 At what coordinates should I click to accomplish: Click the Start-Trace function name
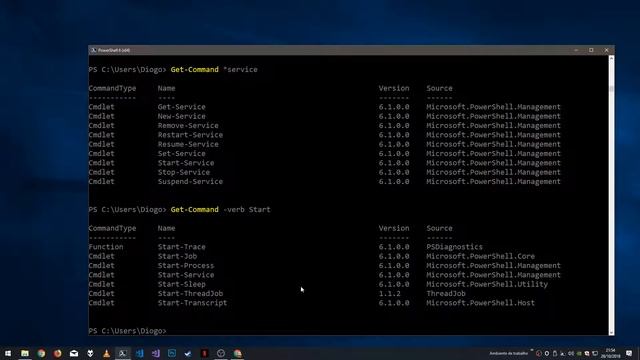182,247
